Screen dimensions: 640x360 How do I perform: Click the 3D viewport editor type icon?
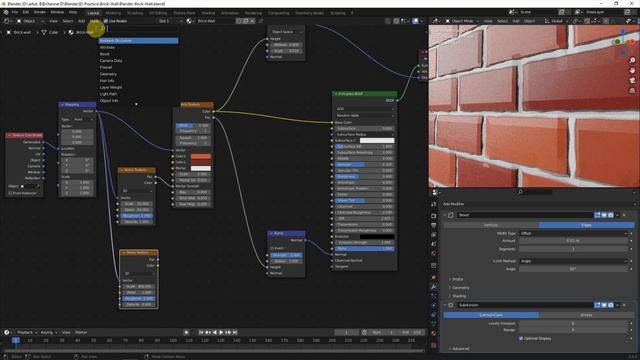436,21
